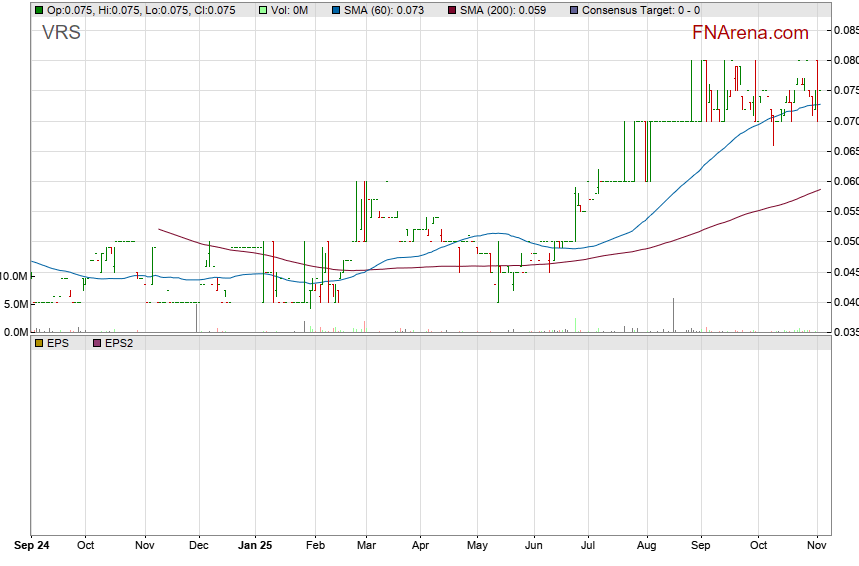Open the FNArena.com watermark link
Viewport: 859px width, 566px height.
point(750,33)
